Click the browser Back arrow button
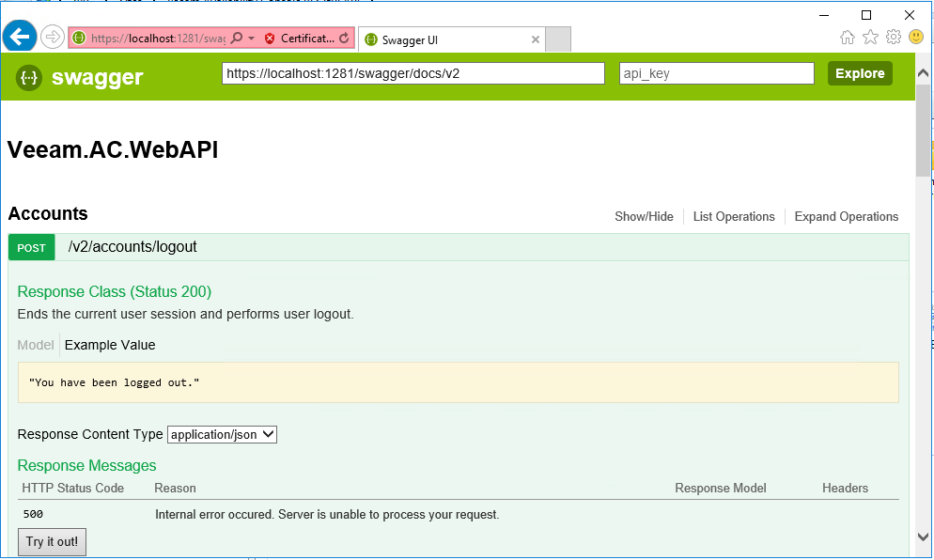The image size is (934, 560). pyautogui.click(x=20, y=37)
